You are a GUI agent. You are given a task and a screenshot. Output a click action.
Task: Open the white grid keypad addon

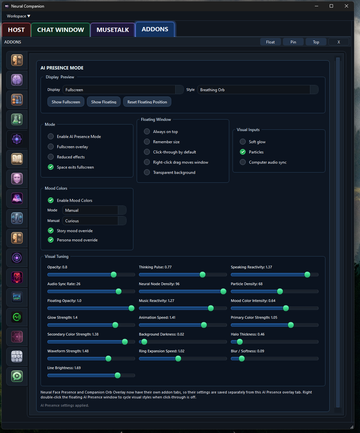coord(17,356)
